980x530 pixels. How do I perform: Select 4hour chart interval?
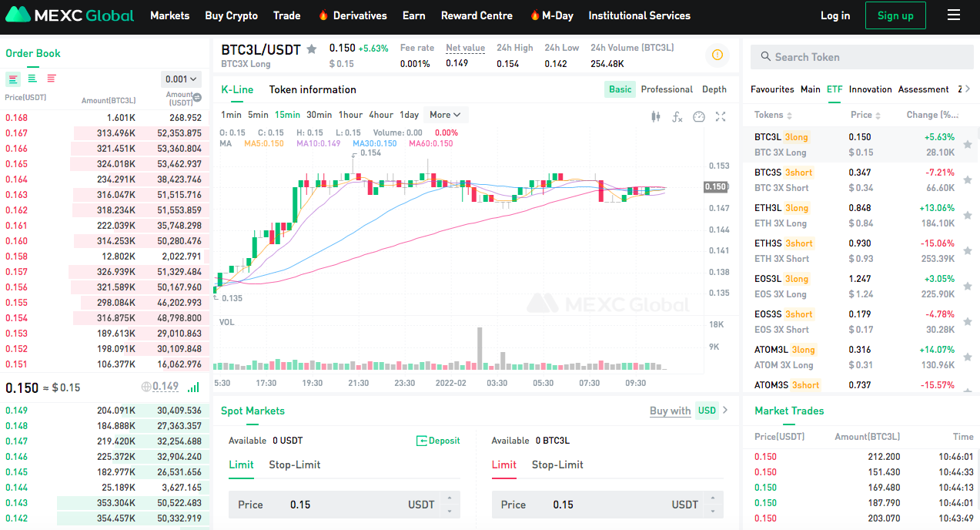381,115
